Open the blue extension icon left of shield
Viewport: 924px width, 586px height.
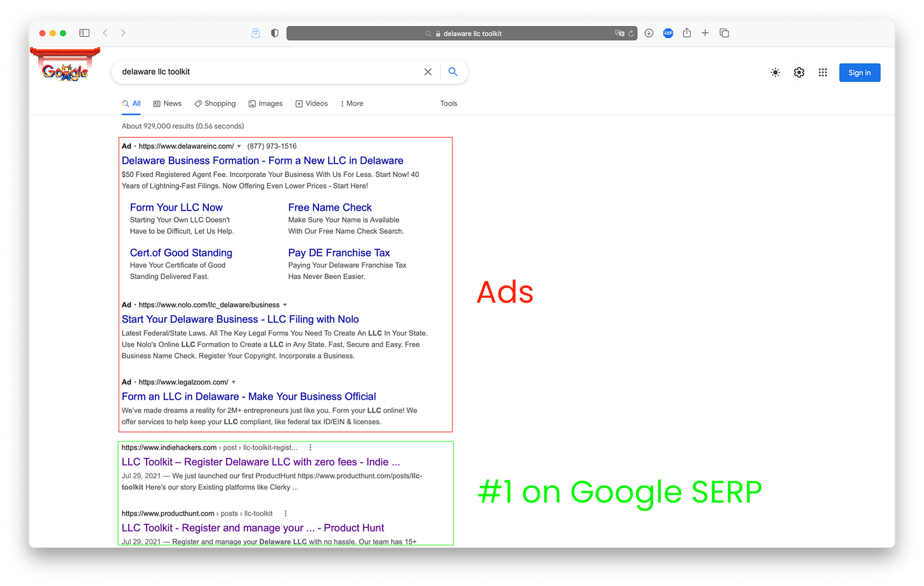click(256, 33)
